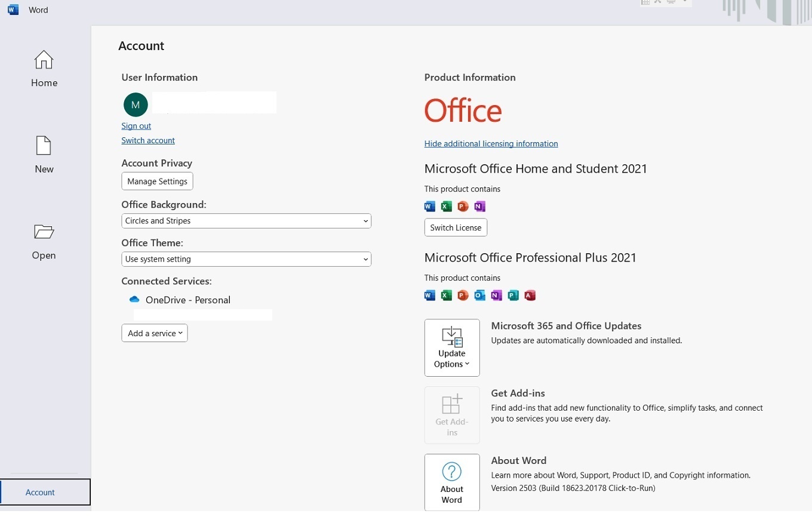Open the About Word dialog button

(452, 482)
